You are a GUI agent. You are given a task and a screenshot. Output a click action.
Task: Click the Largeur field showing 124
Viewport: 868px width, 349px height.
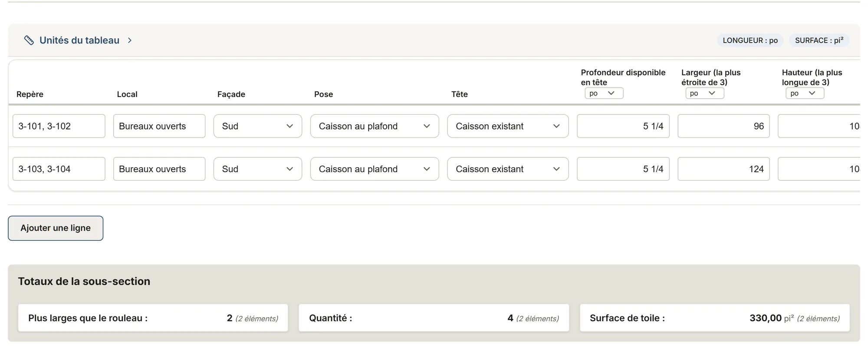coord(723,169)
